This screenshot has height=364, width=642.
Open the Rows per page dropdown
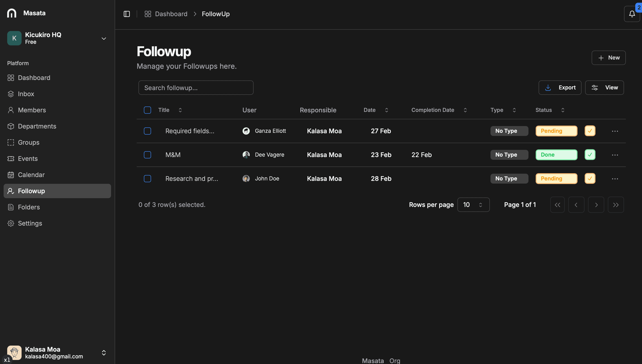(x=473, y=204)
